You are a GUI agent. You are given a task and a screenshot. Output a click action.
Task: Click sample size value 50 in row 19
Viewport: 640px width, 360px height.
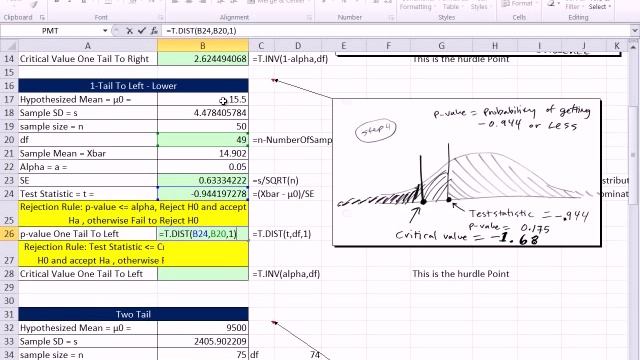(203, 126)
